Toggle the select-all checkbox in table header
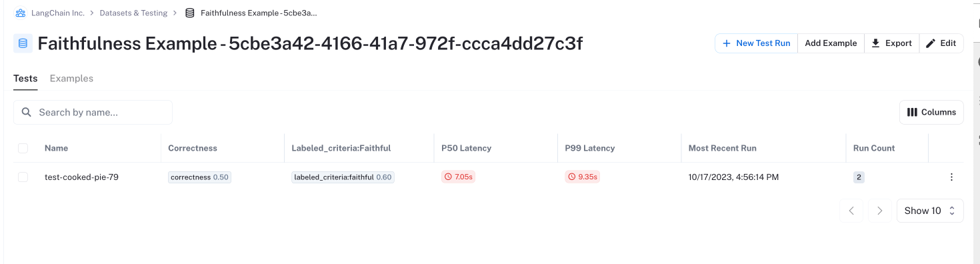Image resolution: width=980 pixels, height=264 pixels. (x=23, y=148)
